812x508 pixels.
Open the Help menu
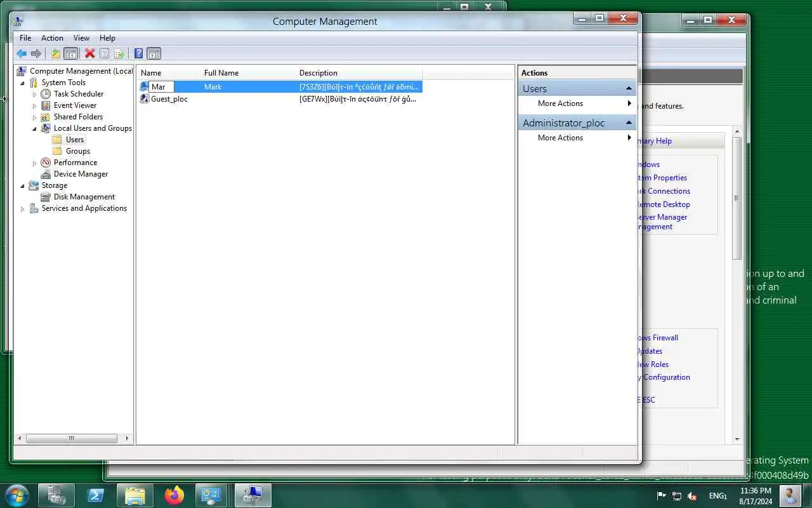107,38
